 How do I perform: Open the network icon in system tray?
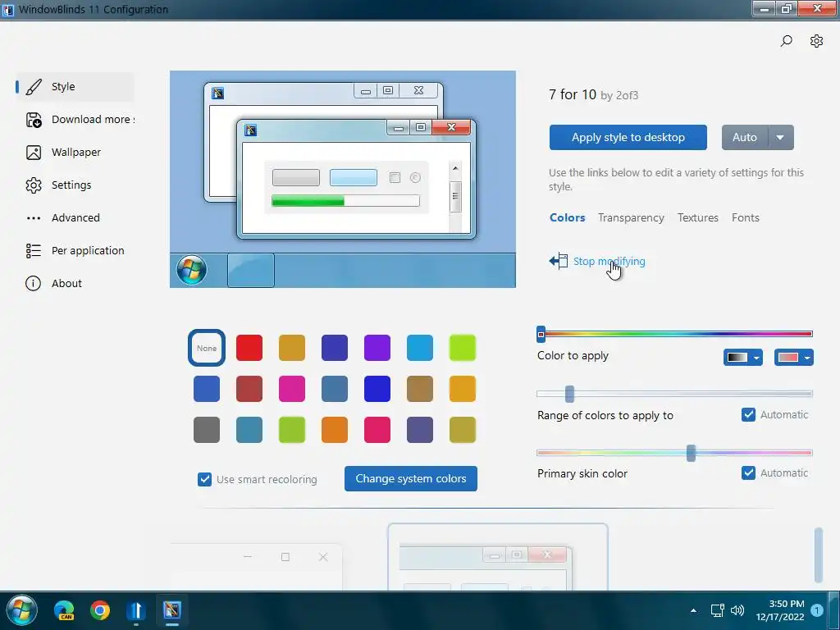point(717,610)
